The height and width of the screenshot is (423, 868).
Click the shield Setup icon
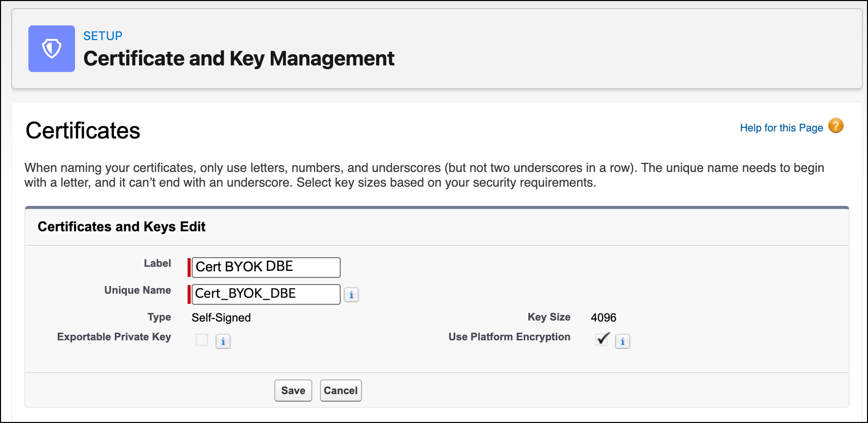pyautogui.click(x=52, y=49)
